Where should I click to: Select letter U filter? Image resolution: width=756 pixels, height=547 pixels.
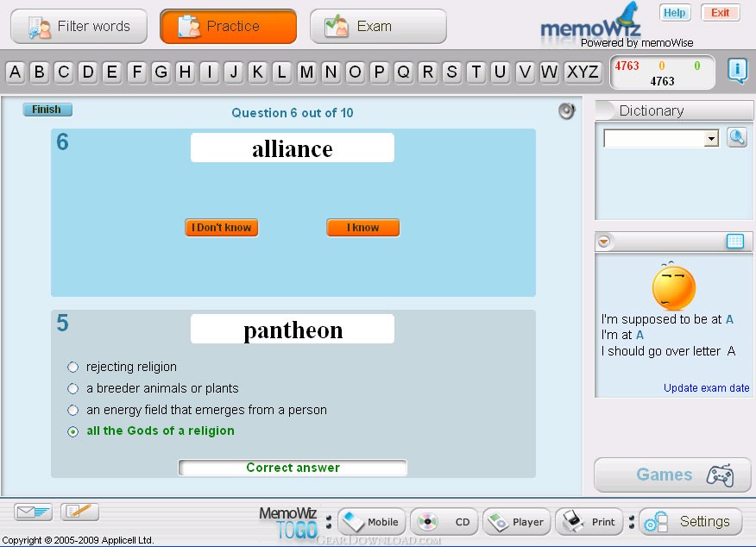[501, 72]
